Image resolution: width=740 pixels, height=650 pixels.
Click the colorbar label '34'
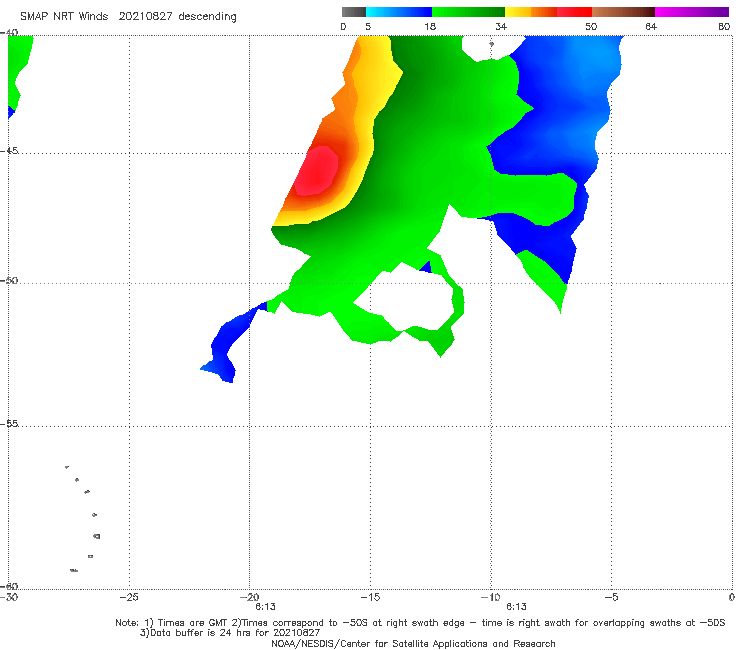(x=501, y=26)
